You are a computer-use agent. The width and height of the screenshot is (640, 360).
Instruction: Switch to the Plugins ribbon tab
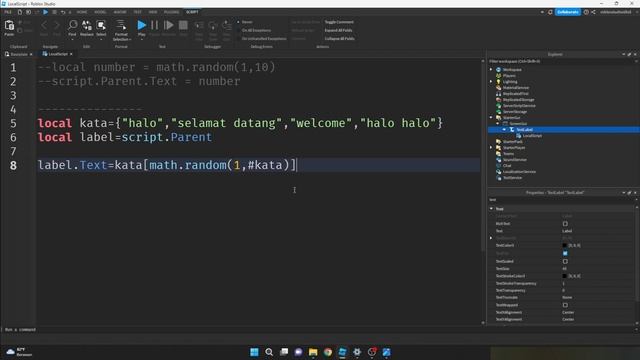tap(171, 12)
